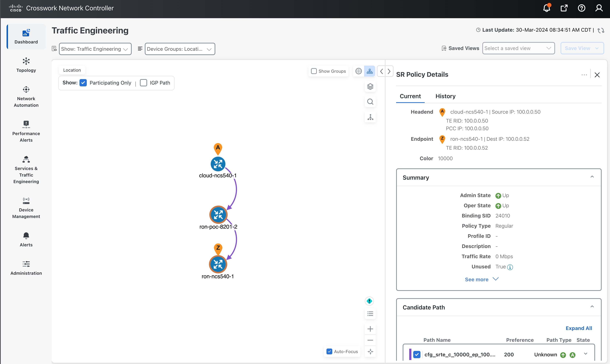This screenshot has width=610, height=364.
Task: Click the left chevron panel arrow
Action: [x=381, y=71]
